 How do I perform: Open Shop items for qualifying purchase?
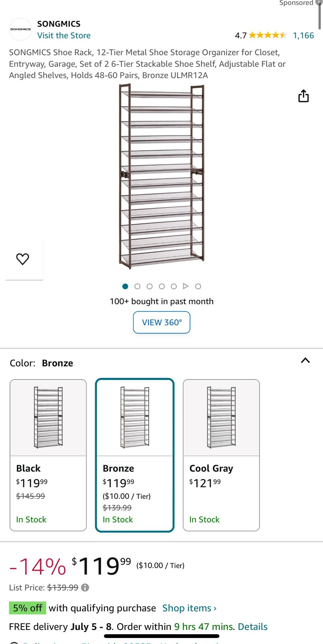pos(189,608)
